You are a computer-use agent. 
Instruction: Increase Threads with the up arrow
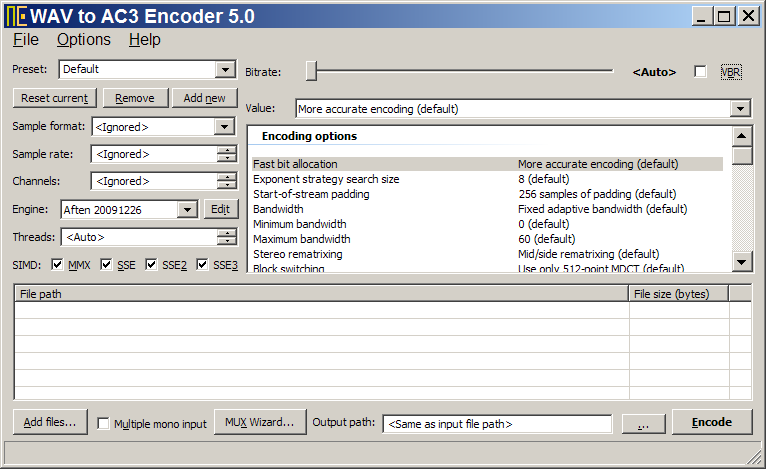(x=227, y=233)
